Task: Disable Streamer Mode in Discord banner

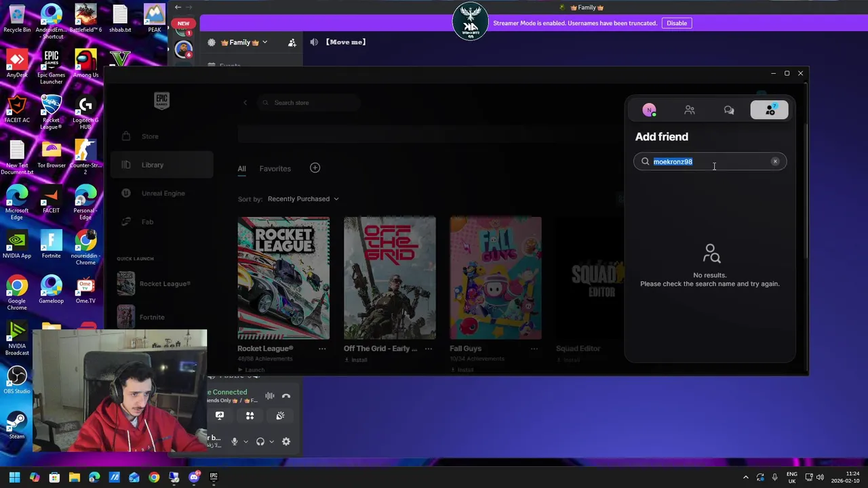Action: [x=677, y=23]
